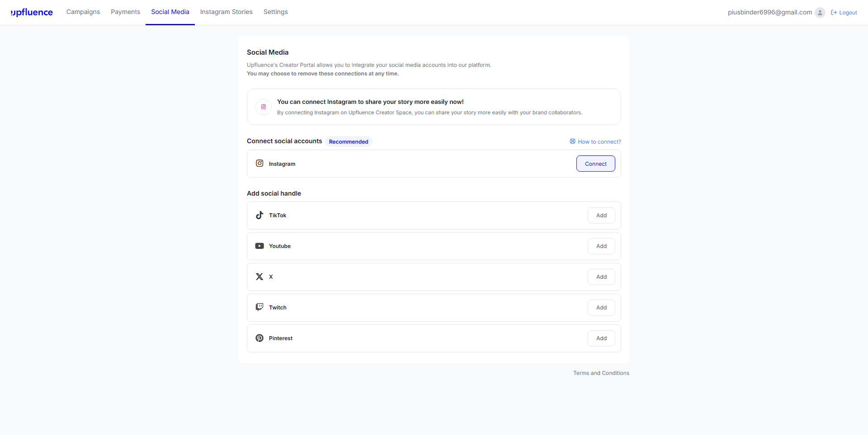Click the Youtube logo icon

[x=259, y=246]
